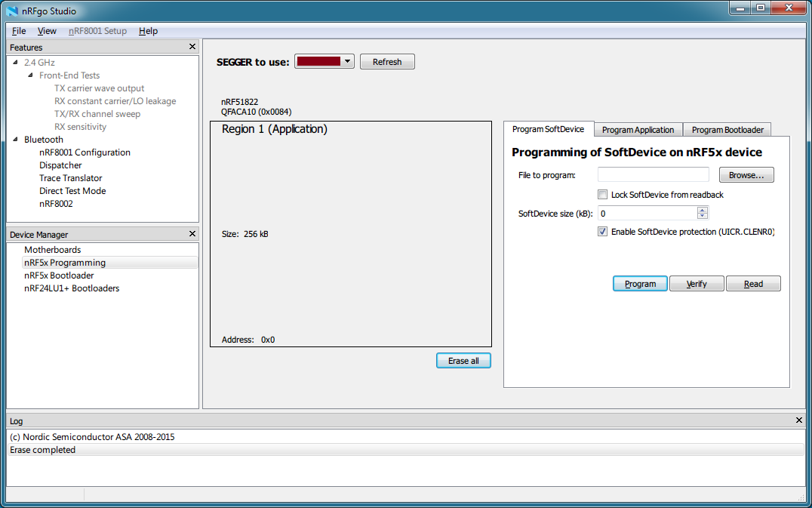Viewport: 812px width, 508px height.
Task: Select RX constant carrier/LO leakage
Action: 115,101
